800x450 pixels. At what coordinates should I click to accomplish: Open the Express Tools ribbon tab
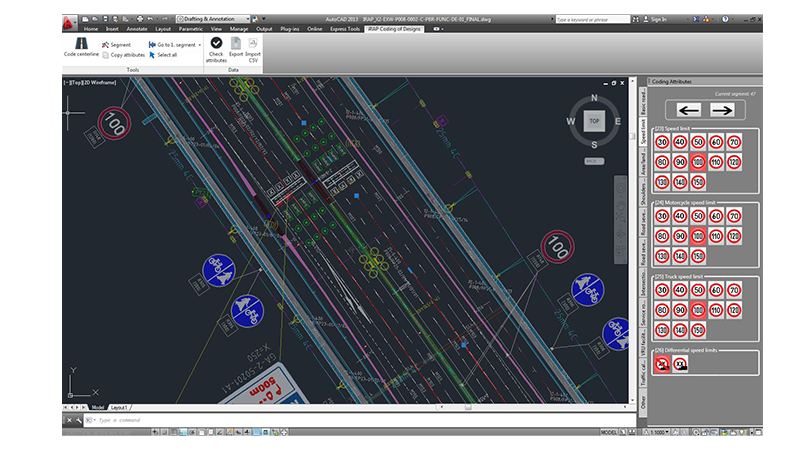(345, 29)
